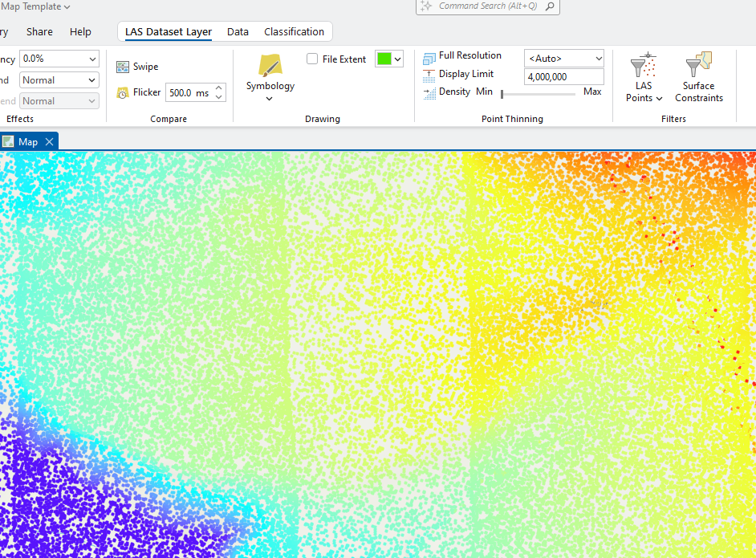The width and height of the screenshot is (756, 558).
Task: Open the Help menu
Action: click(80, 31)
